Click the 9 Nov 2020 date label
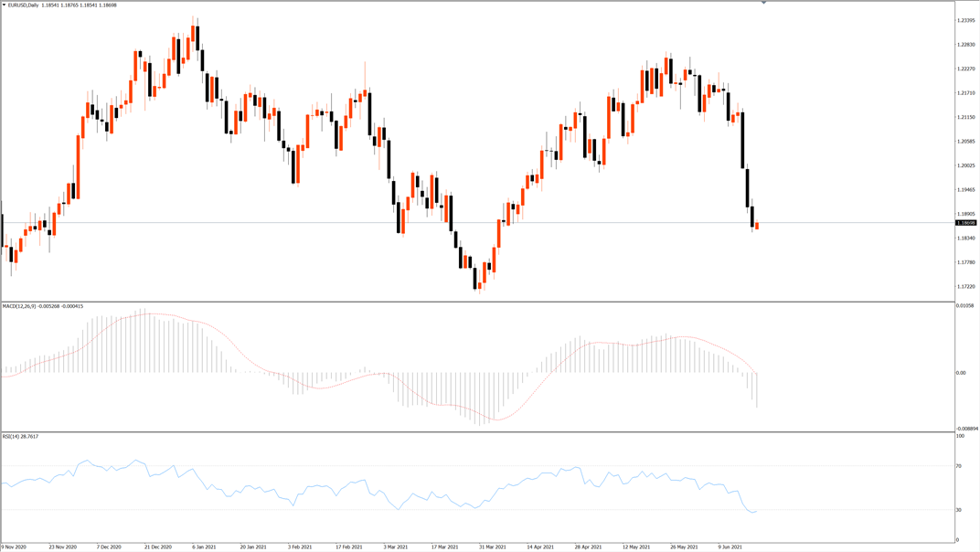This screenshot has height=552, width=980. [x=14, y=547]
